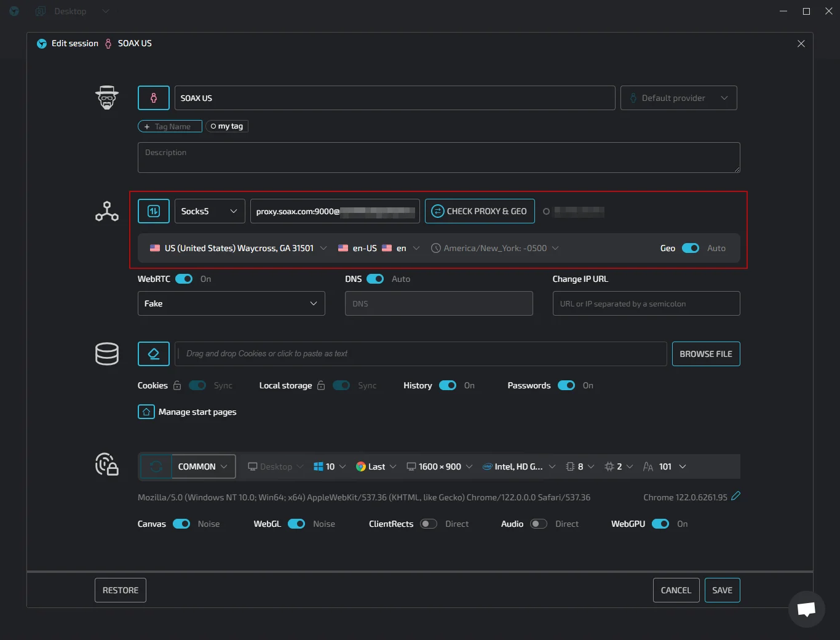Screen dimensions: 840x640
Task: Open the Fake WebRTC mode dropdown
Action: [x=231, y=303]
